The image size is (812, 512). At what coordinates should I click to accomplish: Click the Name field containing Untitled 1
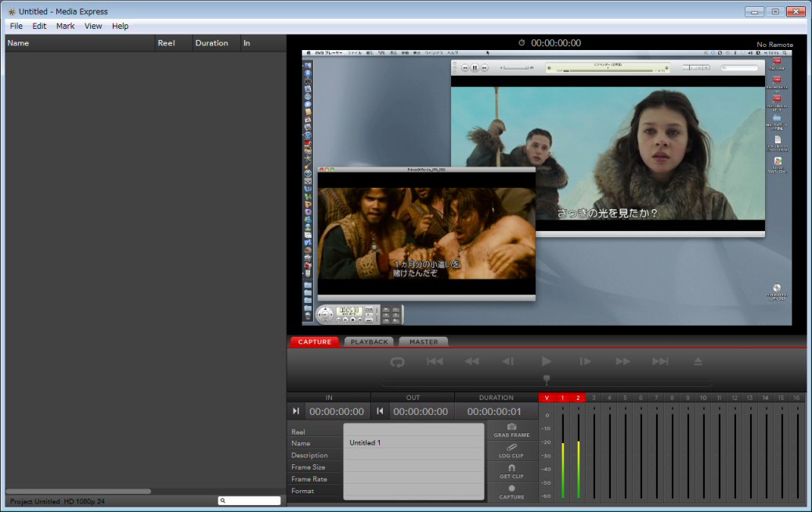pos(413,442)
